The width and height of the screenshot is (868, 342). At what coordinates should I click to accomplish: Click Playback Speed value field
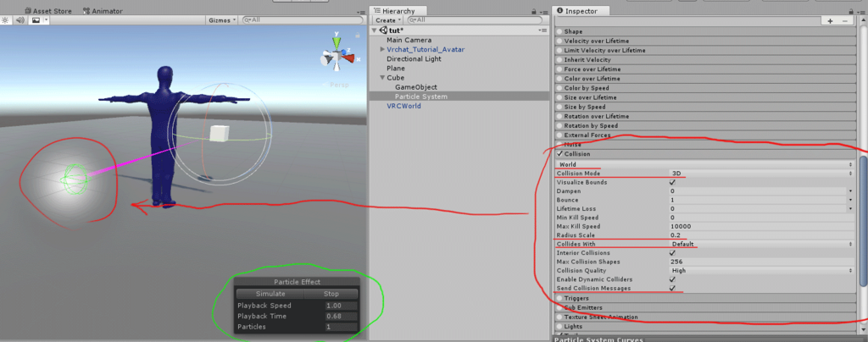click(x=341, y=306)
